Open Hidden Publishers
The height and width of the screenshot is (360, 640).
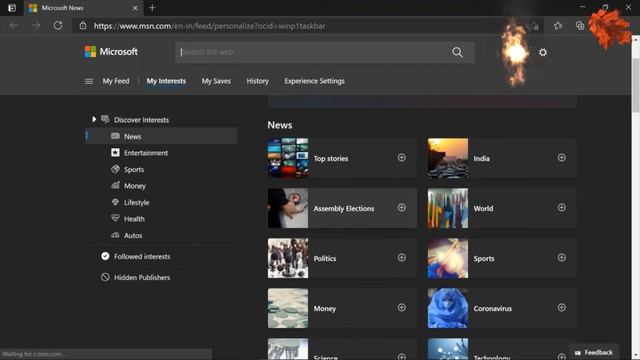tap(142, 277)
